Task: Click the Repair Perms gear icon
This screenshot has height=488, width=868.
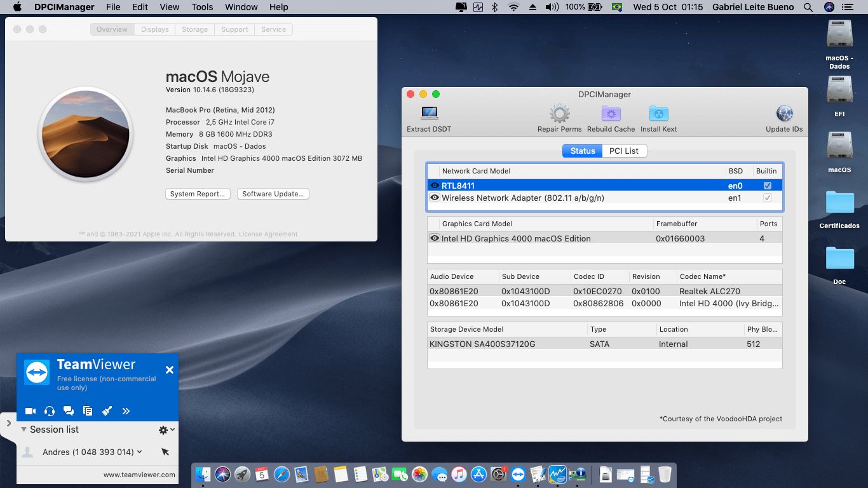Action: coord(559,114)
